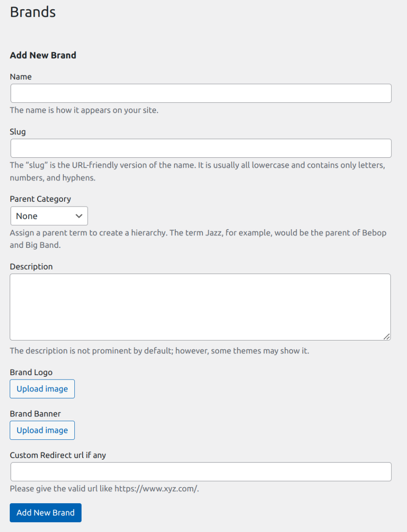Viewport: 407px width, 532px height.
Task: Click the Brand Banner label text
Action: (35, 414)
